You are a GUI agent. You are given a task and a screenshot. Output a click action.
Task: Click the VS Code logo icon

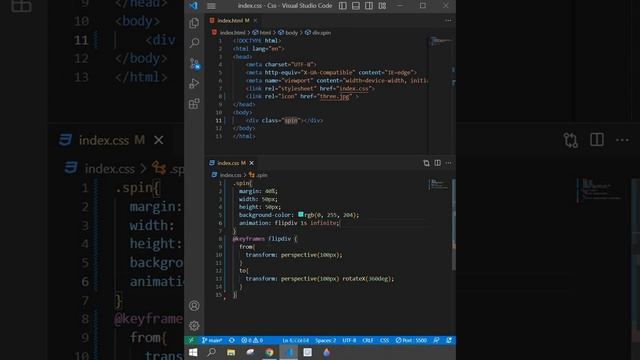(x=193, y=6)
